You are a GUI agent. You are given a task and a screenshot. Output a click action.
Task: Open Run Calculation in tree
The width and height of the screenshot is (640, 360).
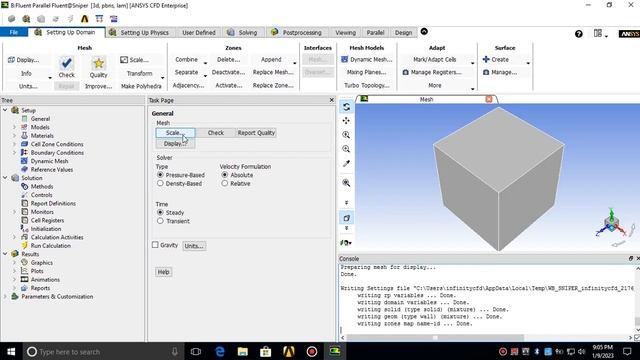(x=51, y=246)
